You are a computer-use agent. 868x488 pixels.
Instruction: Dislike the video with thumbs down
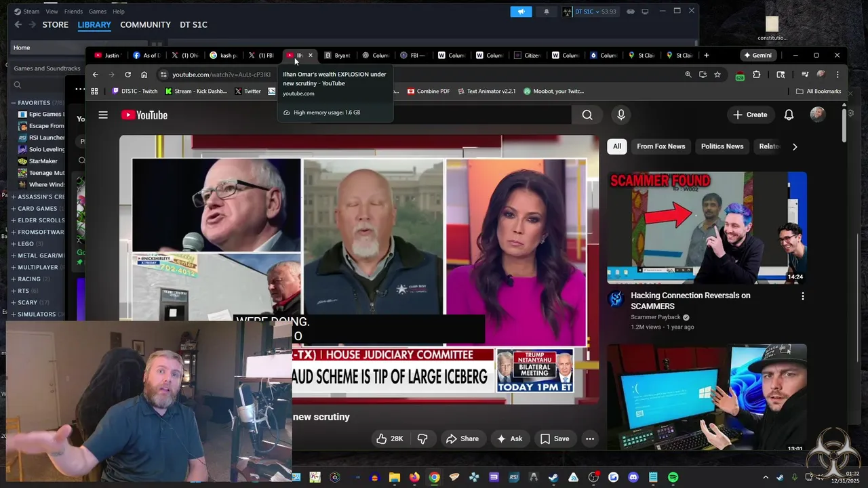pos(422,439)
